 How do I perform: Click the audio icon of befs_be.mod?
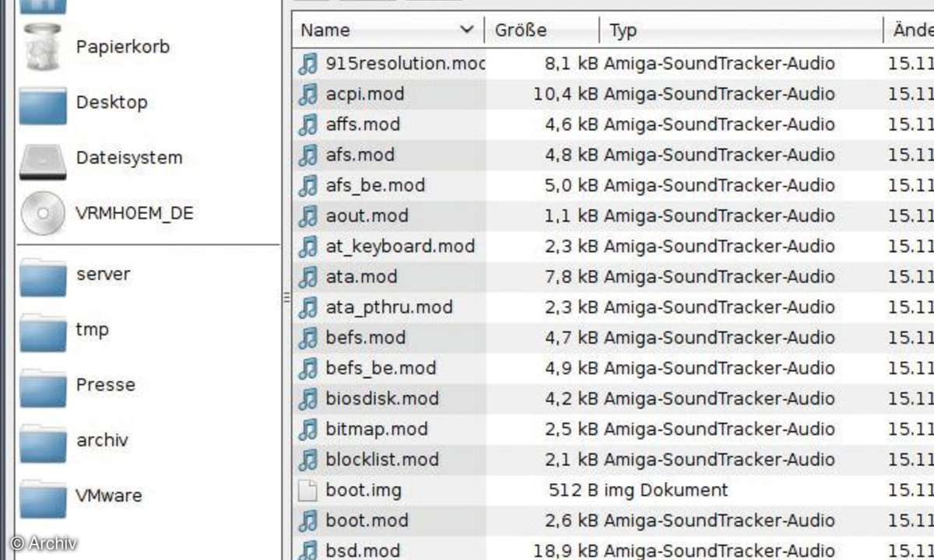[x=308, y=368]
